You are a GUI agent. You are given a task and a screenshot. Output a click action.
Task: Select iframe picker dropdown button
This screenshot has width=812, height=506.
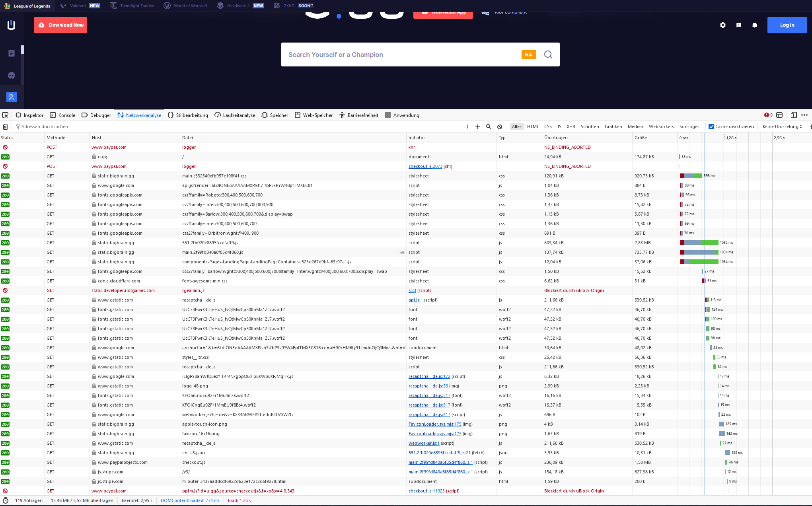click(779, 115)
